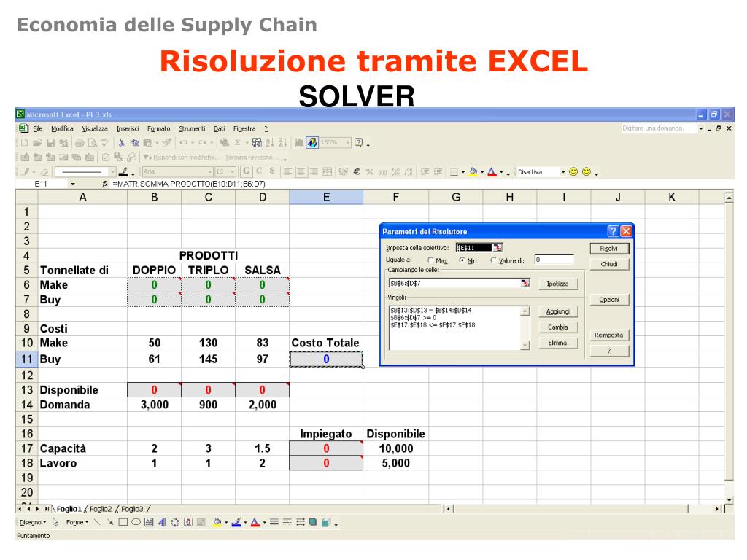Click the Cut scissors icon
The width and height of the screenshot is (747, 560).
[x=122, y=142]
